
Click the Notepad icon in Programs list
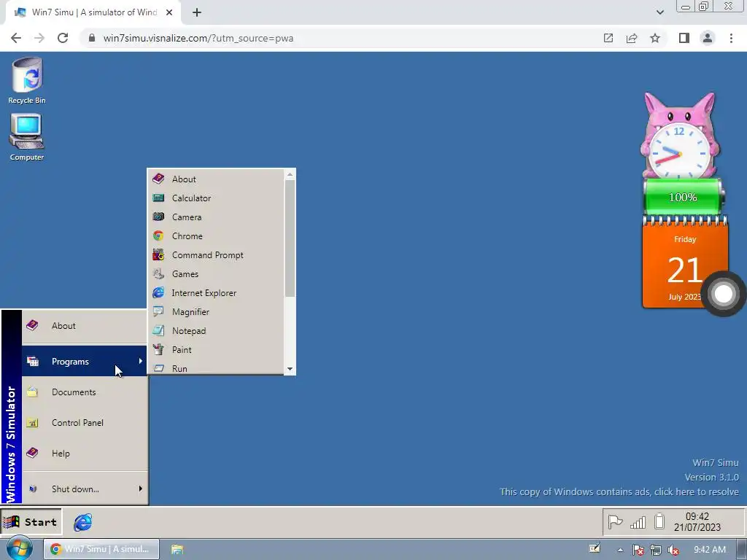pos(158,330)
